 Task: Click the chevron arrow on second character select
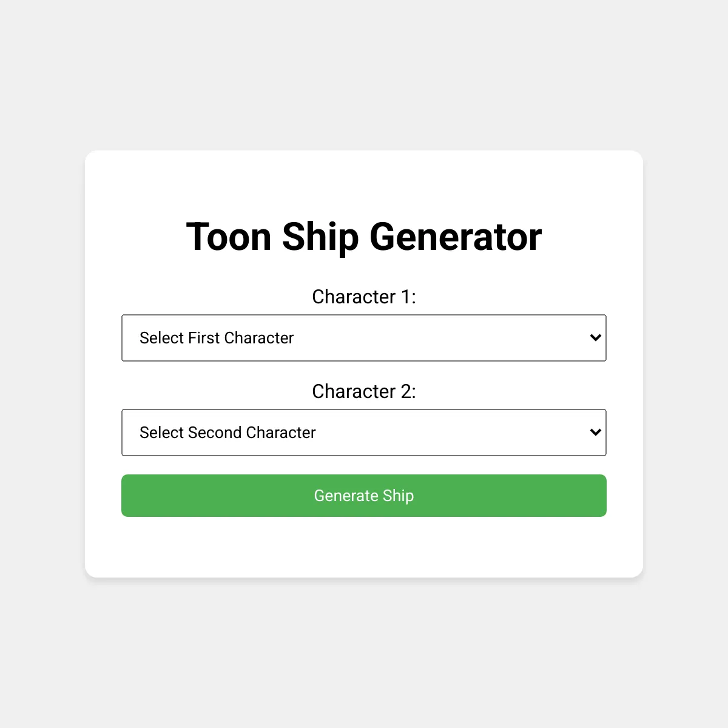tap(596, 433)
